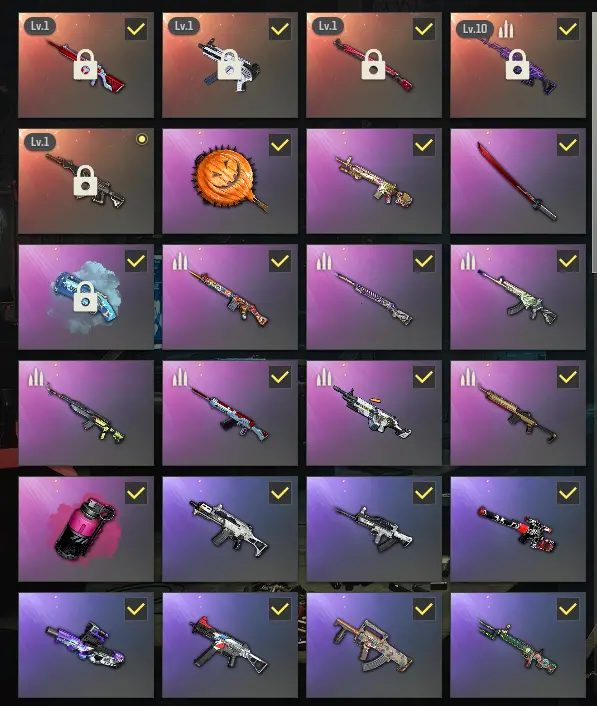Select the gold ornate machine gun skin
This screenshot has height=706, width=597.
374,181
